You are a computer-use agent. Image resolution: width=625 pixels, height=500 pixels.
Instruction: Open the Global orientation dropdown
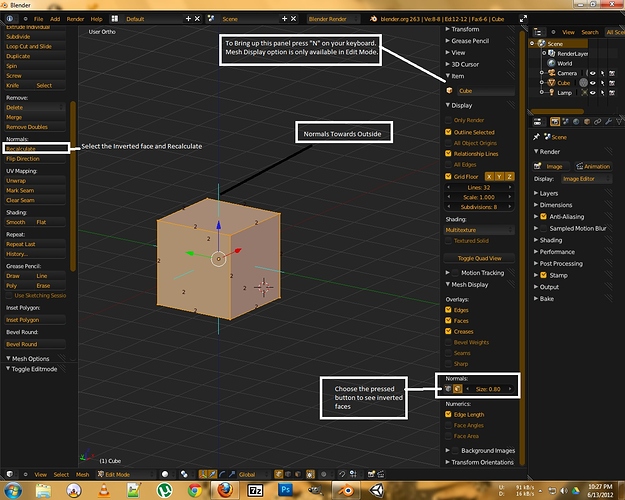coord(252,474)
